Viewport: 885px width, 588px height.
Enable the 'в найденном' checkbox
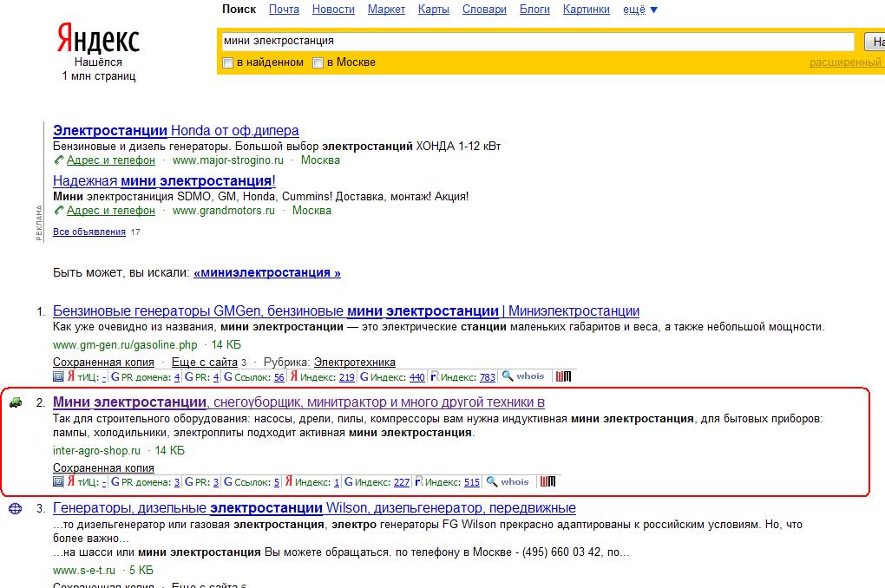coord(228,62)
